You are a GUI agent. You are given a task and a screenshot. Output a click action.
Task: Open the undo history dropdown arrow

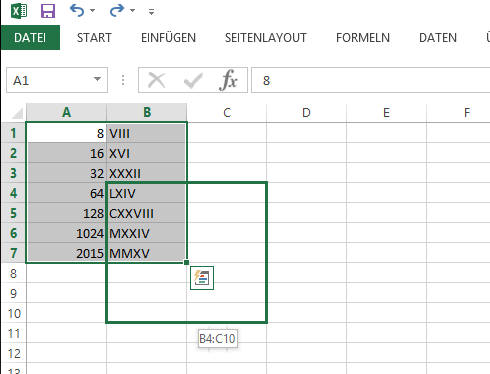coord(92,11)
